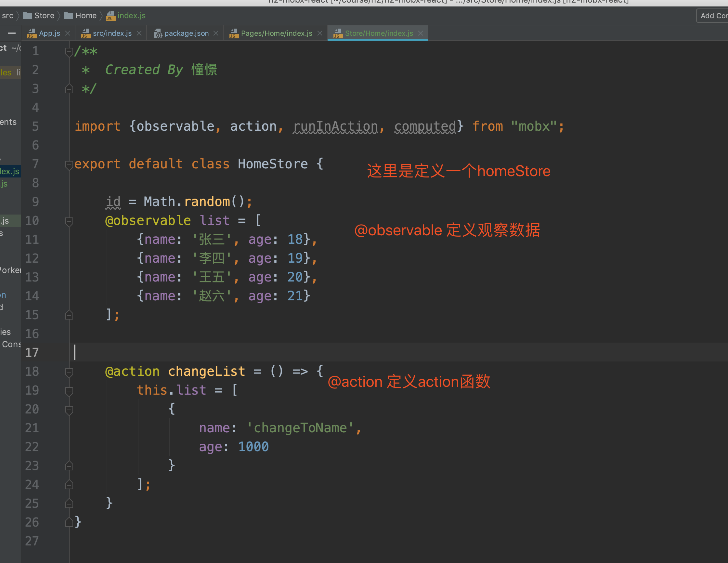
Task: Click the Store folder icon in the breadcrumb
Action: coord(27,15)
